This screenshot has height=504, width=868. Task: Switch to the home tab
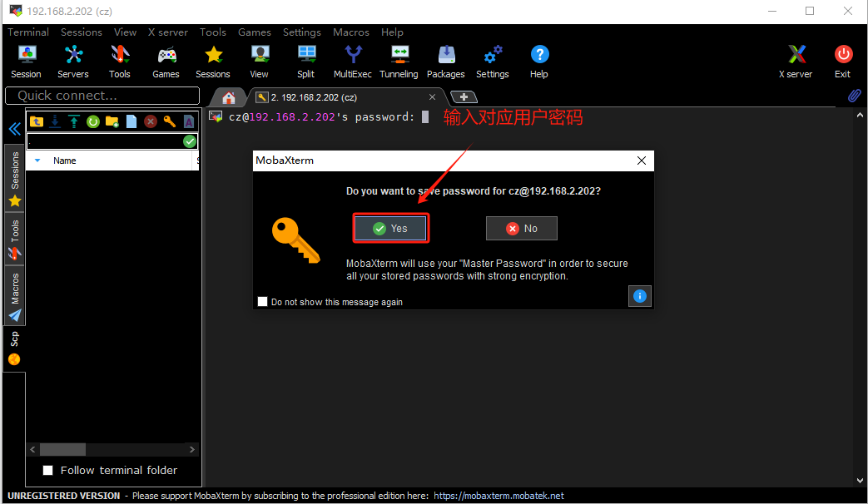(229, 98)
